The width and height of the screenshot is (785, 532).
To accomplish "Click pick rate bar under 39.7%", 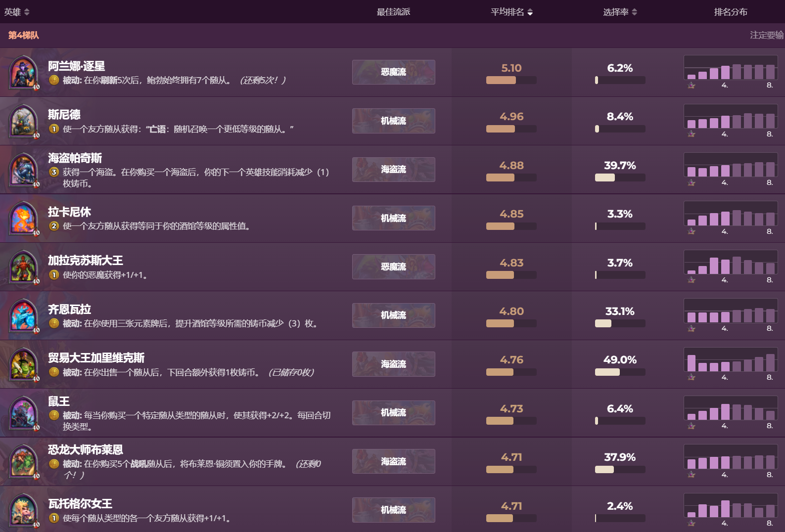I will (620, 177).
